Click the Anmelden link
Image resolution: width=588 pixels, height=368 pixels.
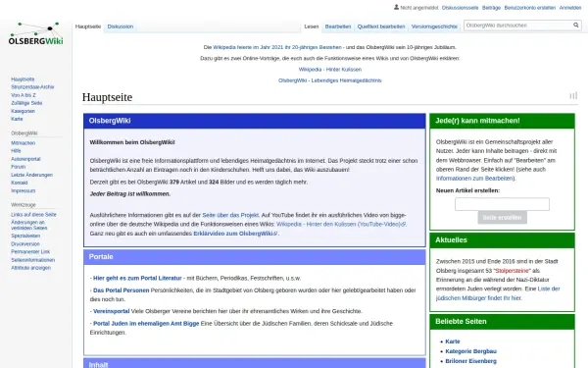(570, 8)
